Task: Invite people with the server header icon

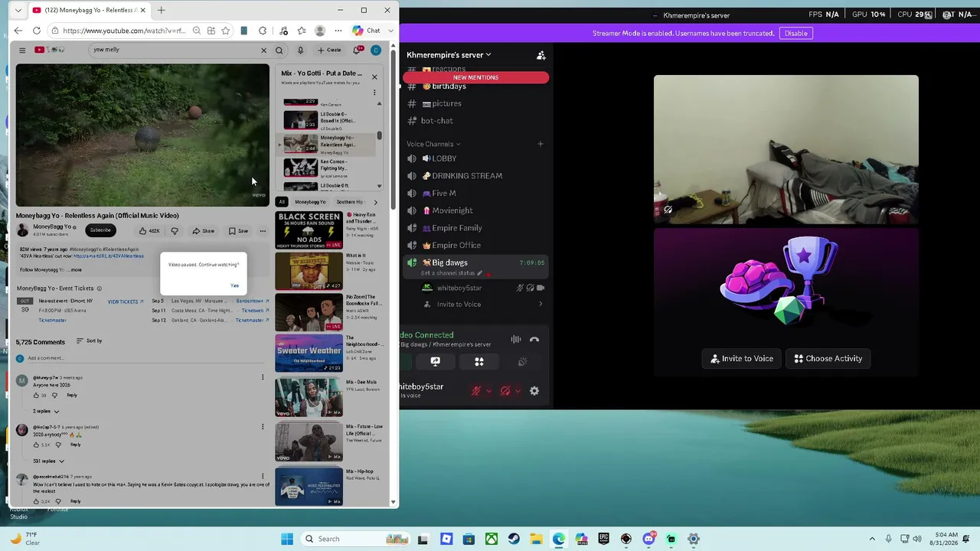Action: [541, 55]
